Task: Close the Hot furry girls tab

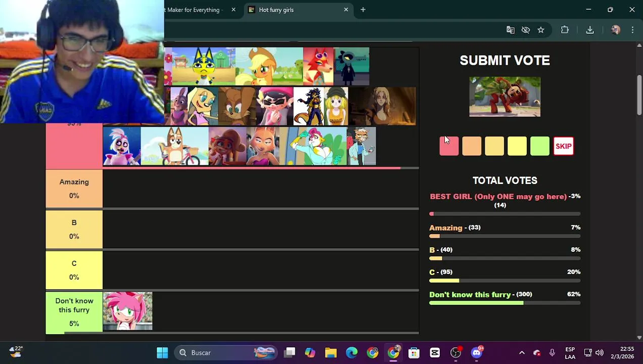Action: [346, 10]
